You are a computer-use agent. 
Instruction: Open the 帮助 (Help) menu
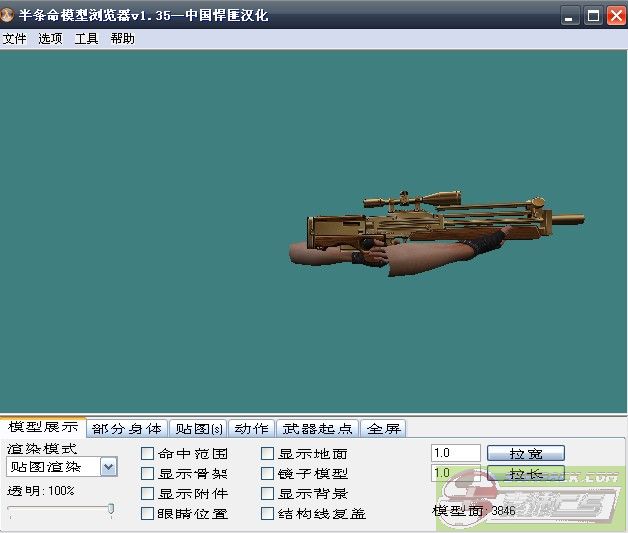click(x=122, y=39)
